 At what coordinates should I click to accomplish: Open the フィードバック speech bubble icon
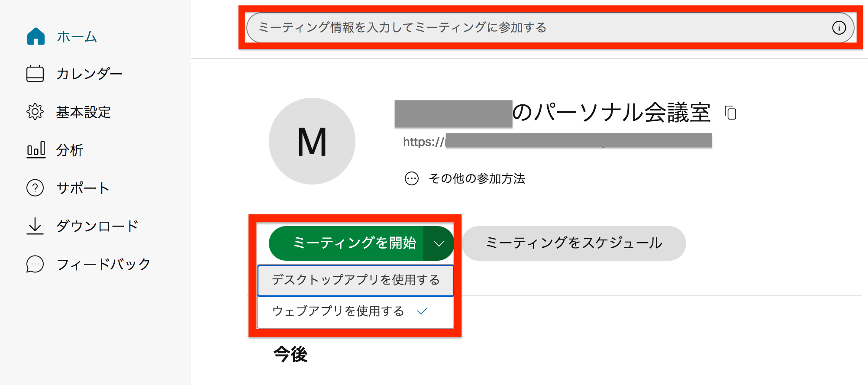(x=35, y=263)
